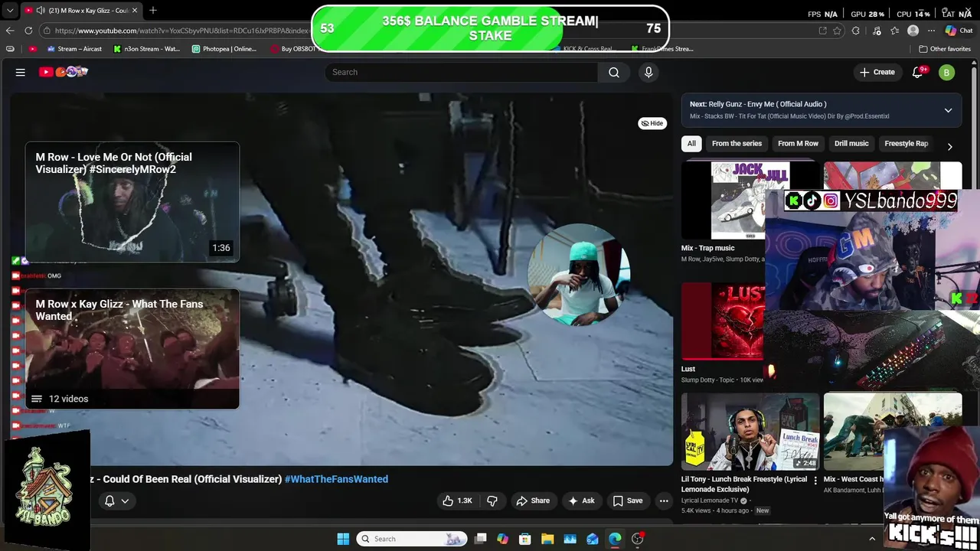Switch to Edge on taskbar
The image size is (980, 551).
[615, 539]
